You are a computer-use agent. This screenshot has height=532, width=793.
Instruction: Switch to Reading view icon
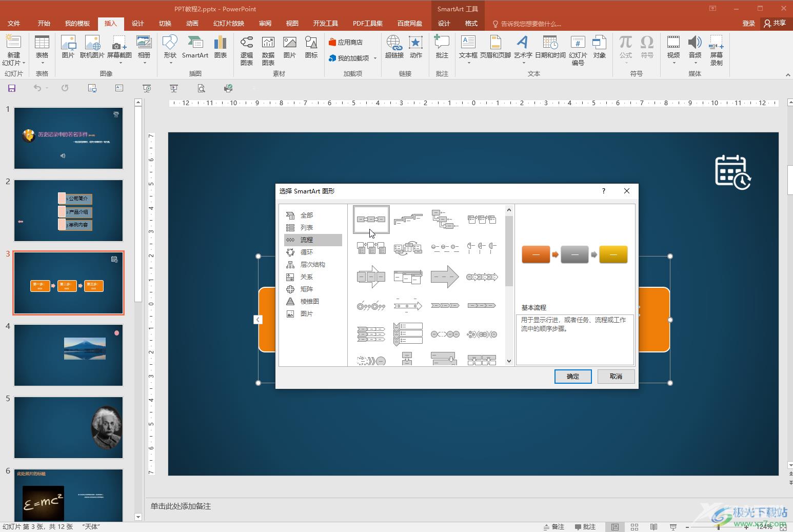[654, 527]
